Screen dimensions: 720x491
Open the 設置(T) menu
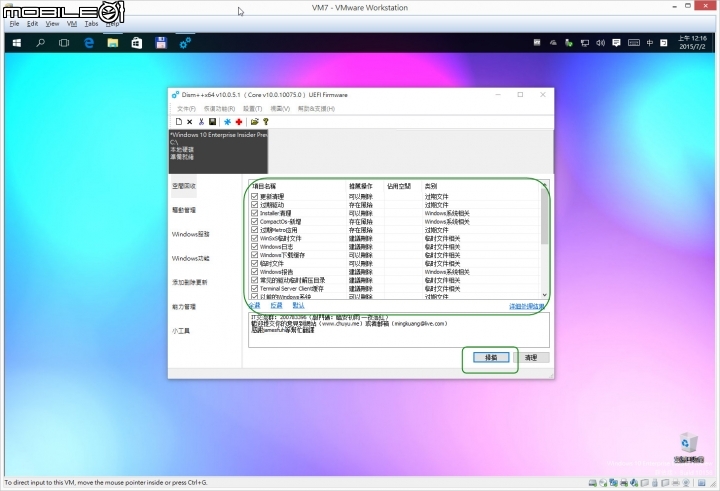click(253, 109)
